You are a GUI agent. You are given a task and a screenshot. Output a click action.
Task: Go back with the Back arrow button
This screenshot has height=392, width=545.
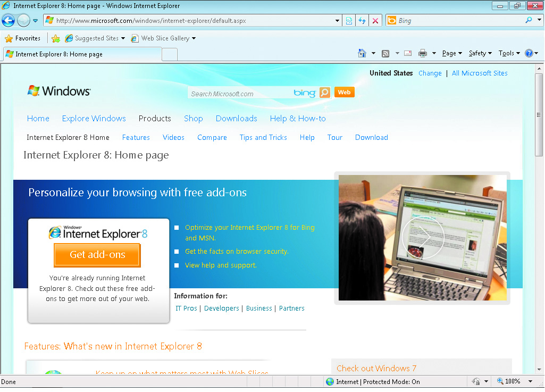coord(9,21)
